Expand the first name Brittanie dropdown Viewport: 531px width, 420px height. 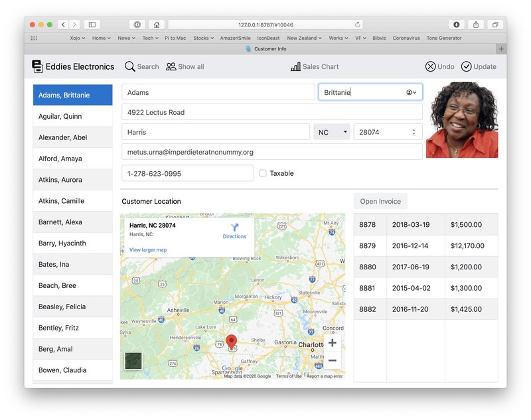(x=412, y=92)
